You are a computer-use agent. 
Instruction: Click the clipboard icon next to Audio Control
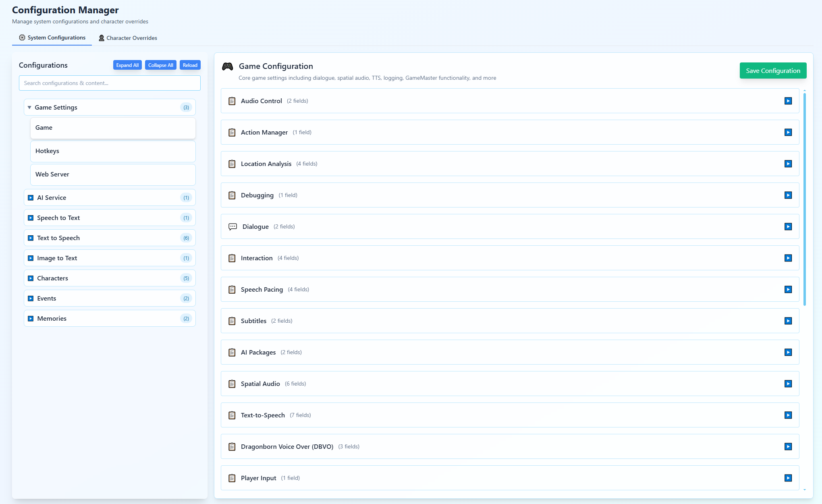pyautogui.click(x=232, y=101)
